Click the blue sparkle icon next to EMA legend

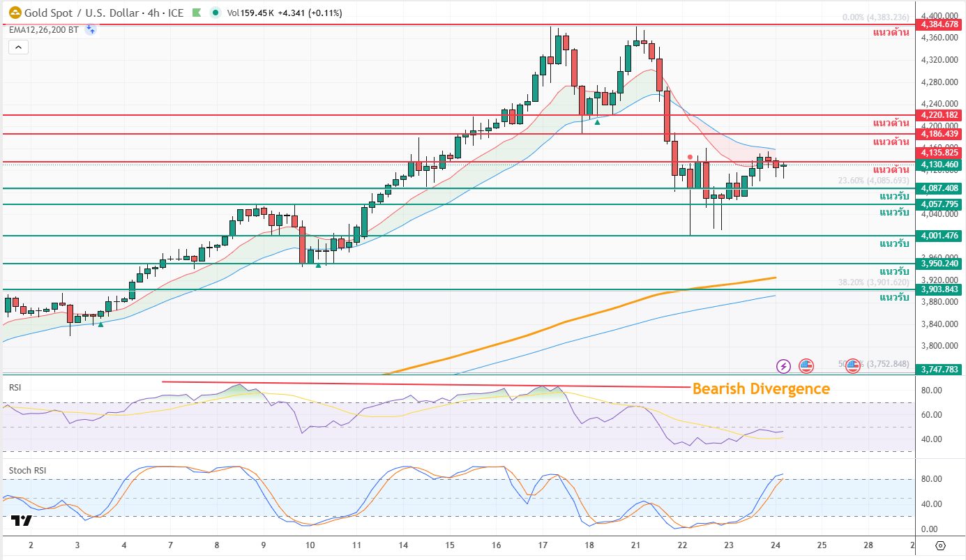click(x=91, y=29)
